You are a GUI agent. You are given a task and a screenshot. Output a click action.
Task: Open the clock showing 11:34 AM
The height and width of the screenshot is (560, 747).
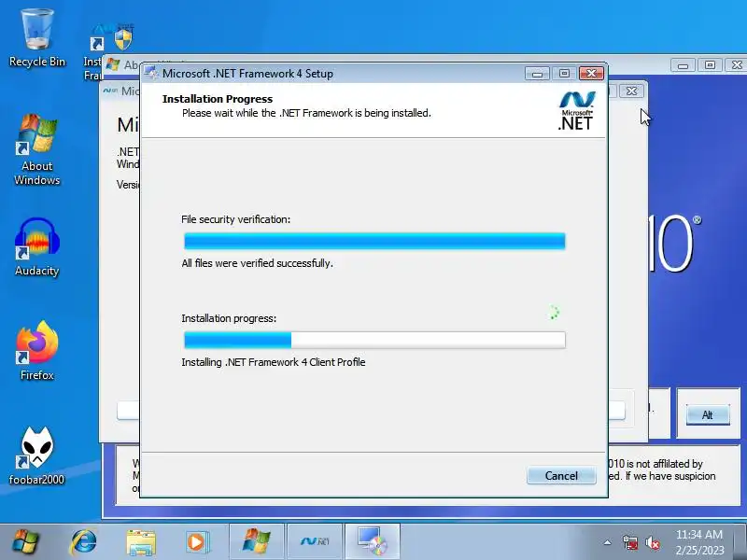(699, 542)
